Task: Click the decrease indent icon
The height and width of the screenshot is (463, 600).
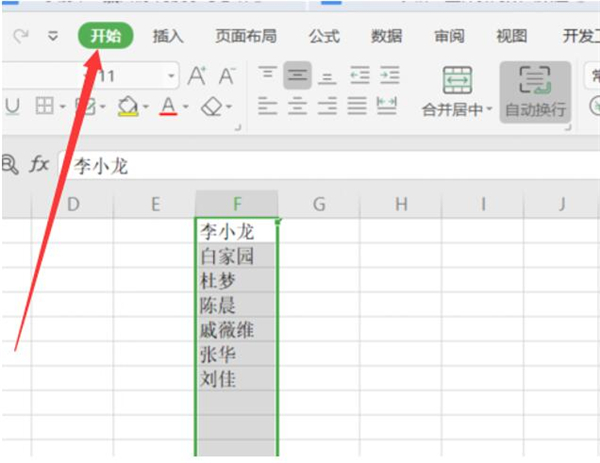Action: 359,75
